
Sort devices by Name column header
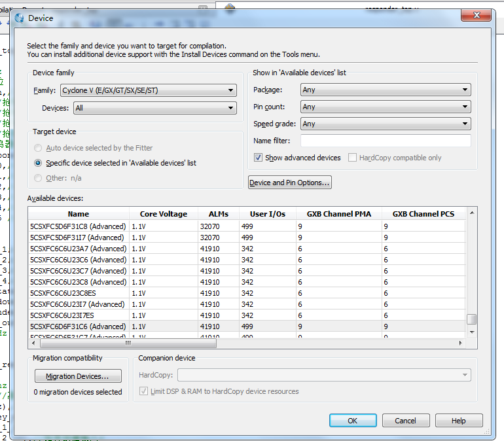tap(79, 214)
